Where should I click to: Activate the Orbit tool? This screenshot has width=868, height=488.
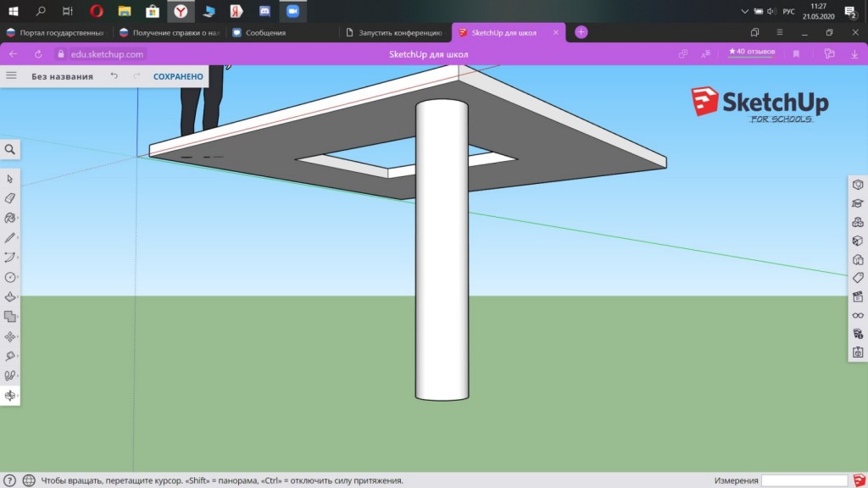[x=10, y=396]
